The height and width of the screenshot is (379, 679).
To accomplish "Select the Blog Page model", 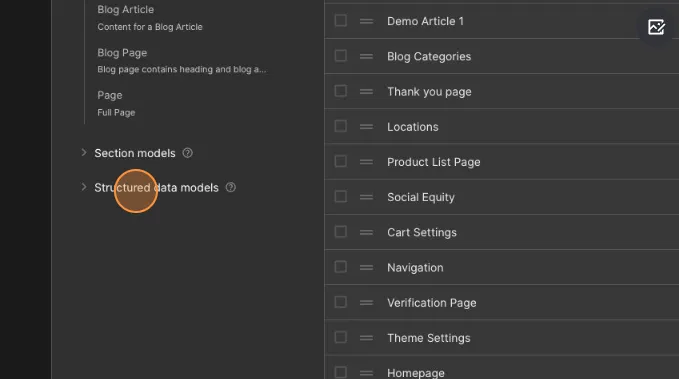I will [122, 53].
